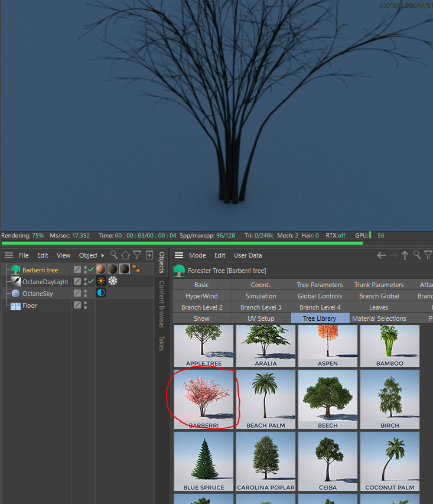Screen dimensions: 433x504
Task: Open the Objects panel hamburger menu
Action: click(9, 255)
